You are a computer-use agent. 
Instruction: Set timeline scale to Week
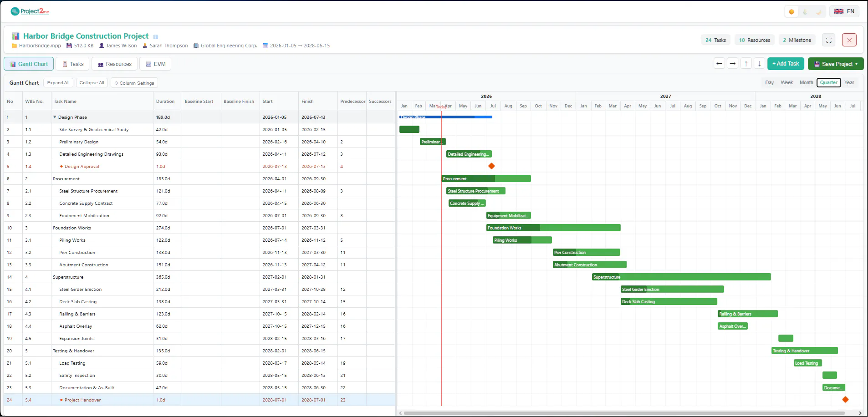click(786, 82)
